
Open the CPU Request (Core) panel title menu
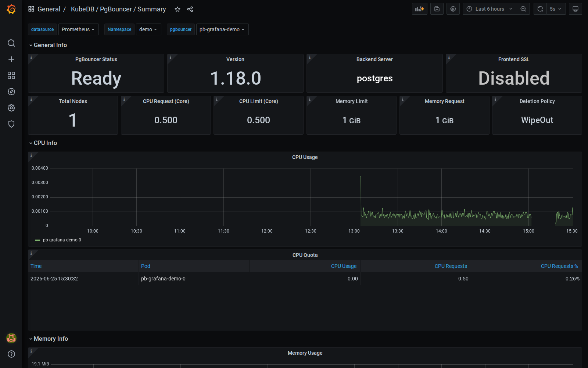pyautogui.click(x=166, y=101)
